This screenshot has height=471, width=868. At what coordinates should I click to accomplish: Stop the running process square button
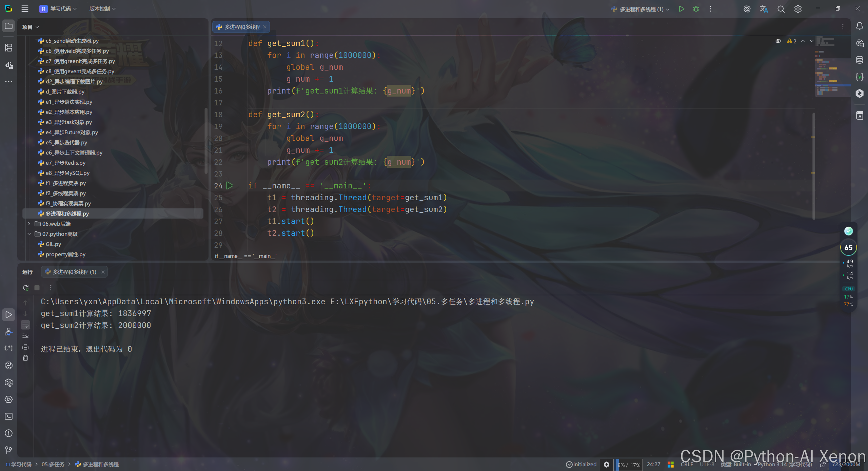point(37,288)
